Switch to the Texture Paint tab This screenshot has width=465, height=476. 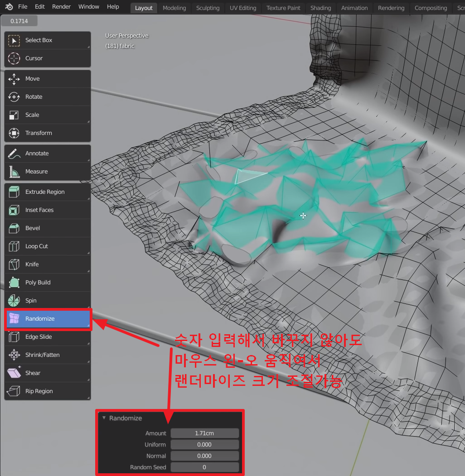point(283,8)
